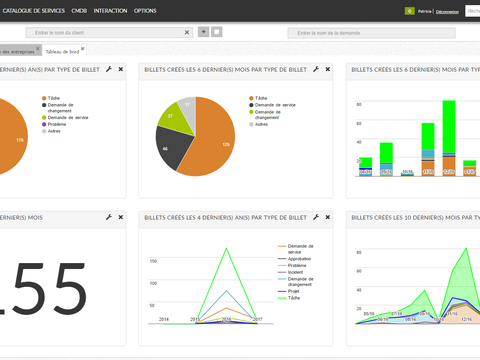Close the 4 derniers ans line chart widget
This screenshot has height=360, width=480.
click(x=328, y=217)
